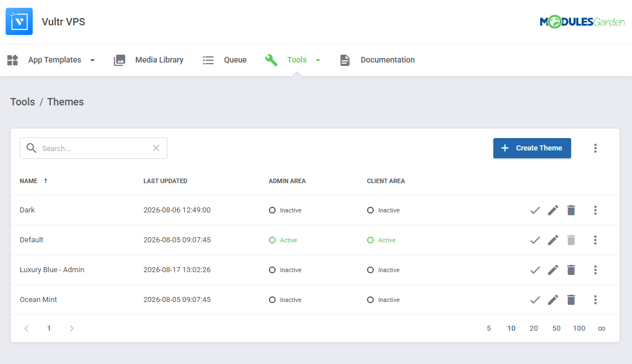Sort by Last Updated column header
The image size is (632, 364).
pyautogui.click(x=165, y=181)
